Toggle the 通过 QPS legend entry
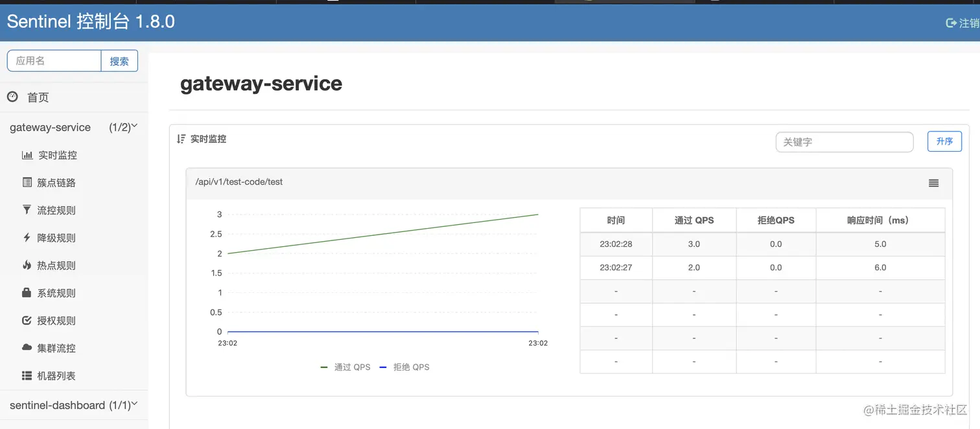 pos(345,367)
